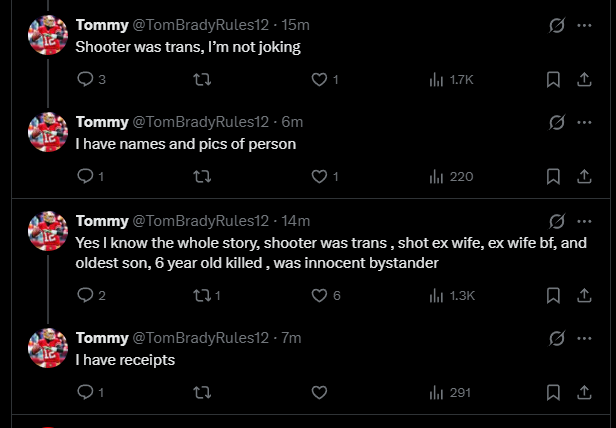
Task: Click Grok icon on the 15m tweet
Action: pyautogui.click(x=557, y=25)
